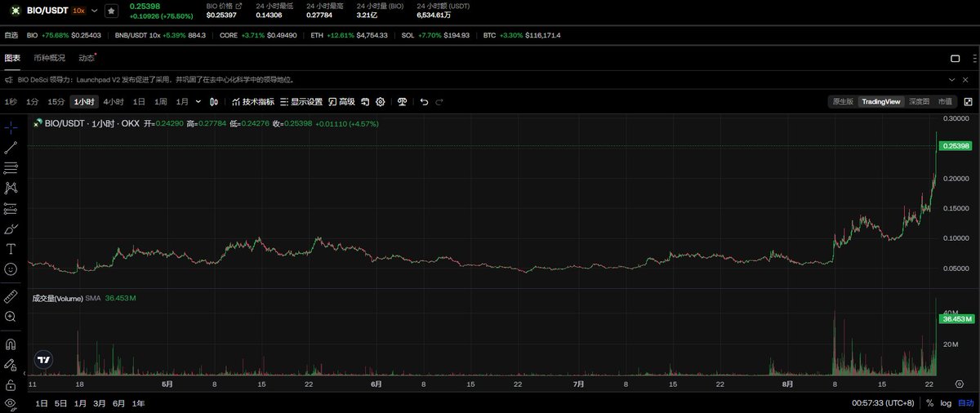Select the text annotation tool
This screenshot has height=413, width=980.
(x=11, y=248)
